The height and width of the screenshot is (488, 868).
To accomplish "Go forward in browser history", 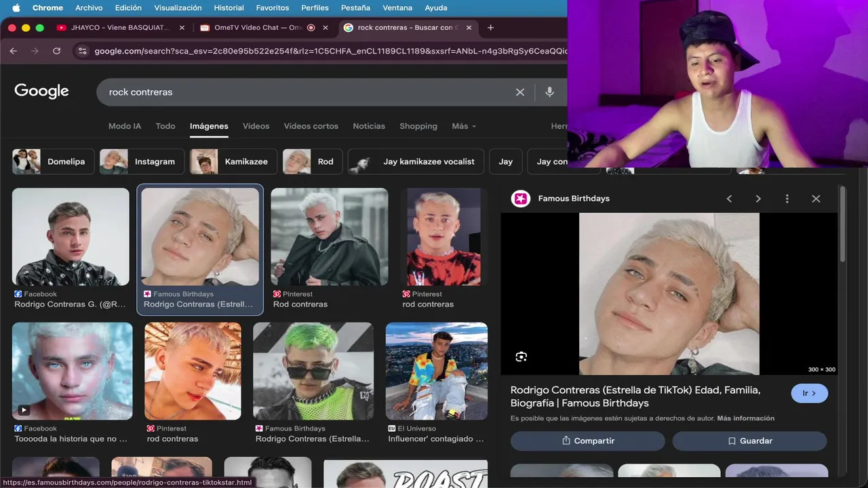I will click(35, 51).
